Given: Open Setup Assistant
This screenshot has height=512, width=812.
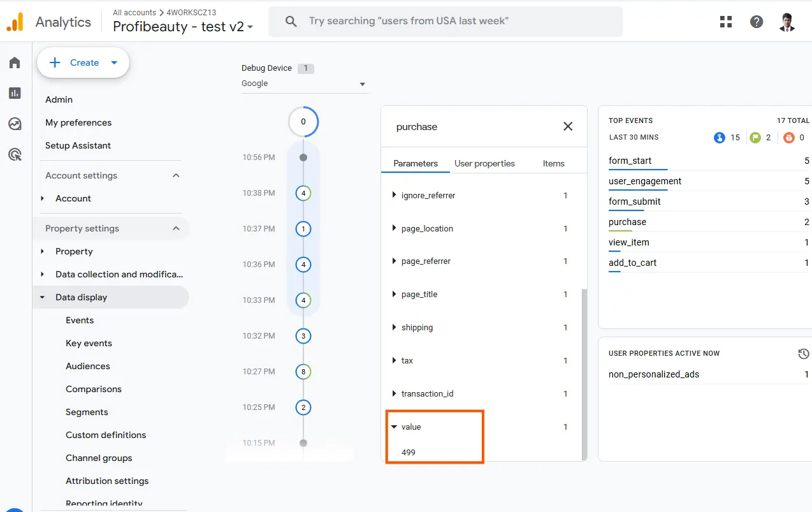Looking at the screenshot, I should tap(78, 145).
